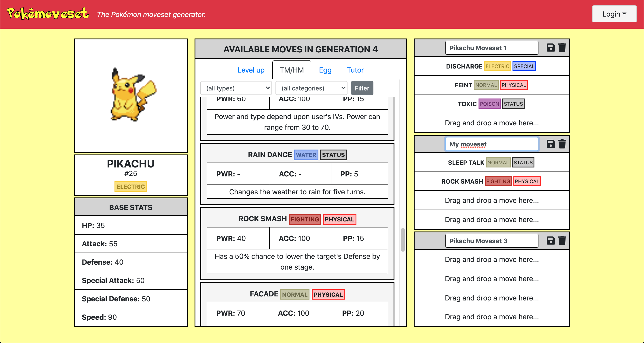Click the HP: 35 stat row
This screenshot has height=343, width=644.
pos(131,225)
